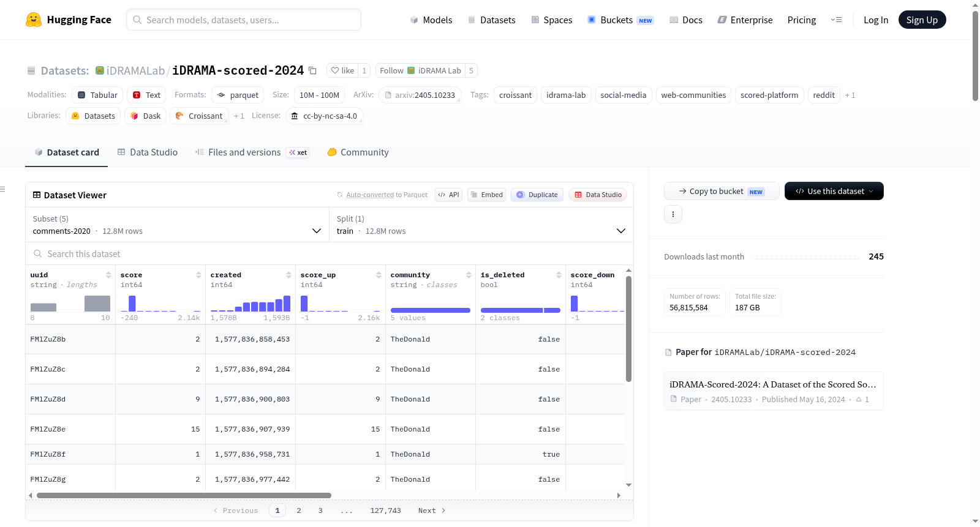Click the Hugging Face logo icon

(x=34, y=20)
